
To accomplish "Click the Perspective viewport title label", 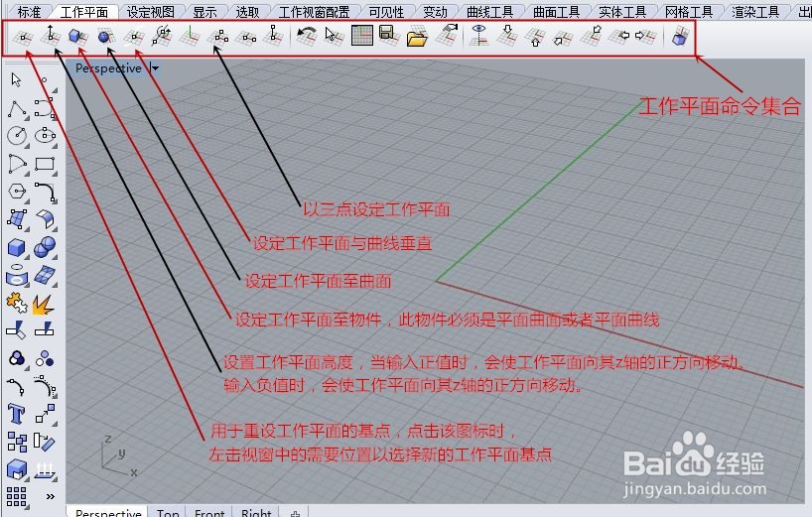I will click(108, 67).
